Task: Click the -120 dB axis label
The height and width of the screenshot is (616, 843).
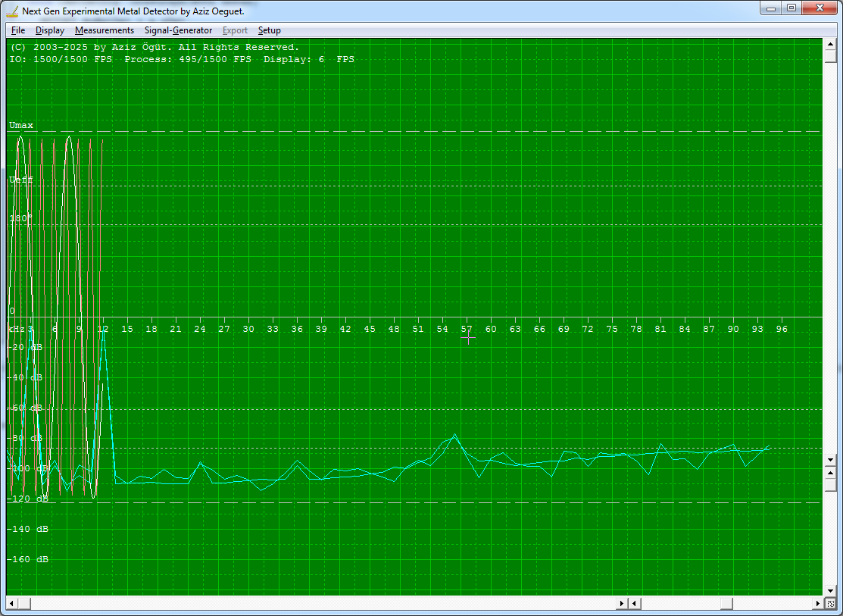Action: (x=27, y=499)
